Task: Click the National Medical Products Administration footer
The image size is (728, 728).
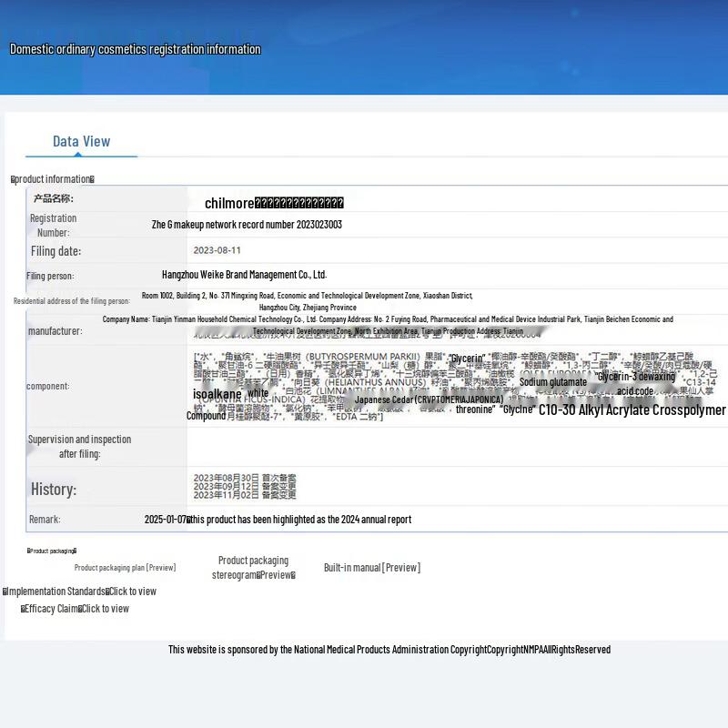Action: coord(389,650)
